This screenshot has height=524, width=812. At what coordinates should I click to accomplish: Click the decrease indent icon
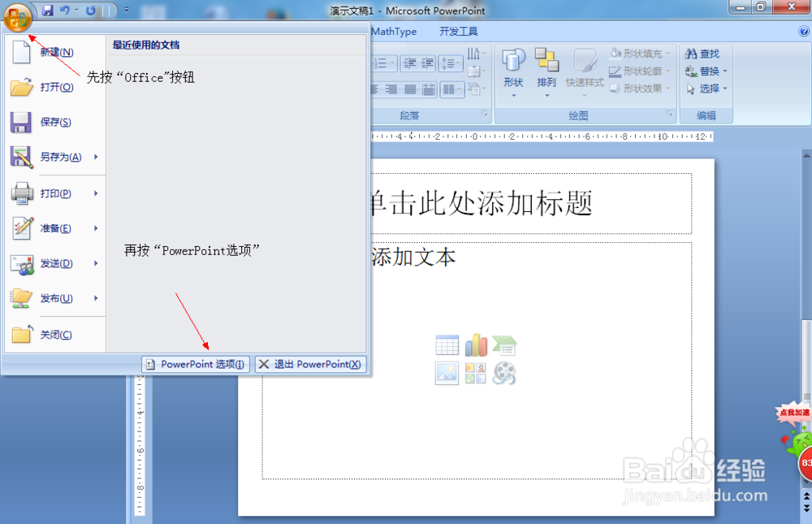(x=409, y=63)
